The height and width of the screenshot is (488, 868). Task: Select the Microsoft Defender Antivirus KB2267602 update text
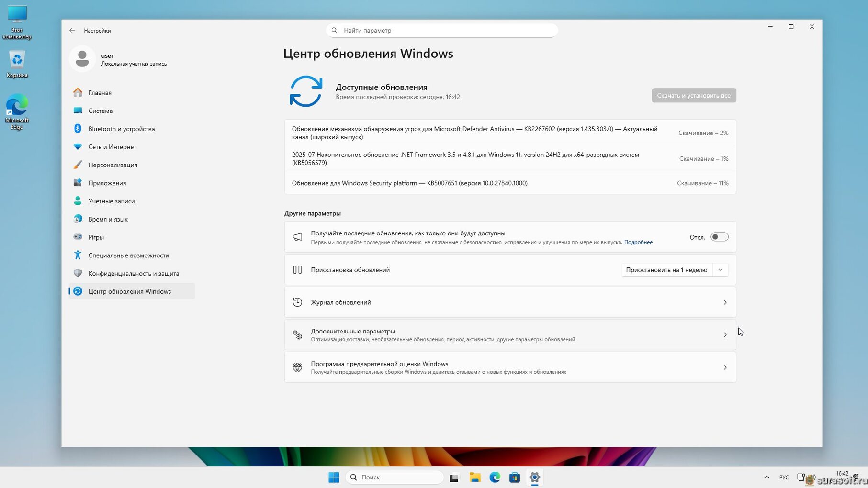(474, 133)
